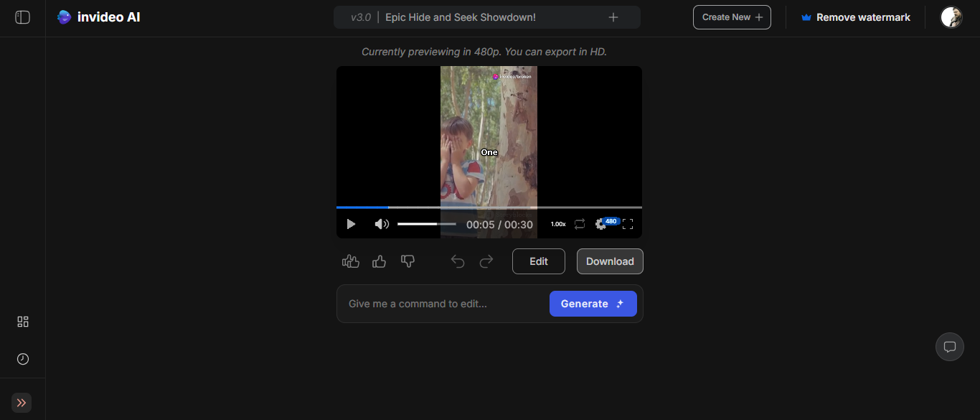Screen dimensions: 980x420
Task: Open the user profile avatar menu
Action: [x=951, y=17]
